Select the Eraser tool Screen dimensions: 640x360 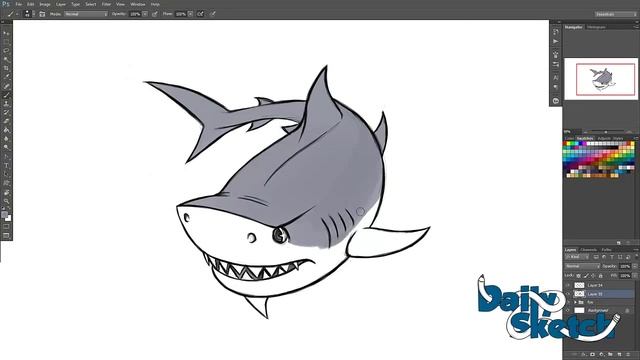pyautogui.click(x=6, y=121)
